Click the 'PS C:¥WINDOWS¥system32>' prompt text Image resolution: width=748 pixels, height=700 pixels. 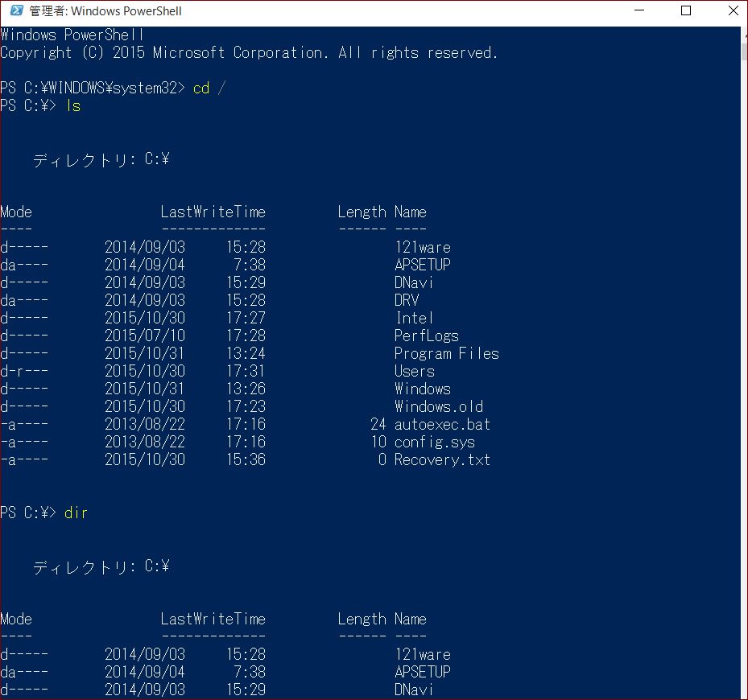pos(93,89)
